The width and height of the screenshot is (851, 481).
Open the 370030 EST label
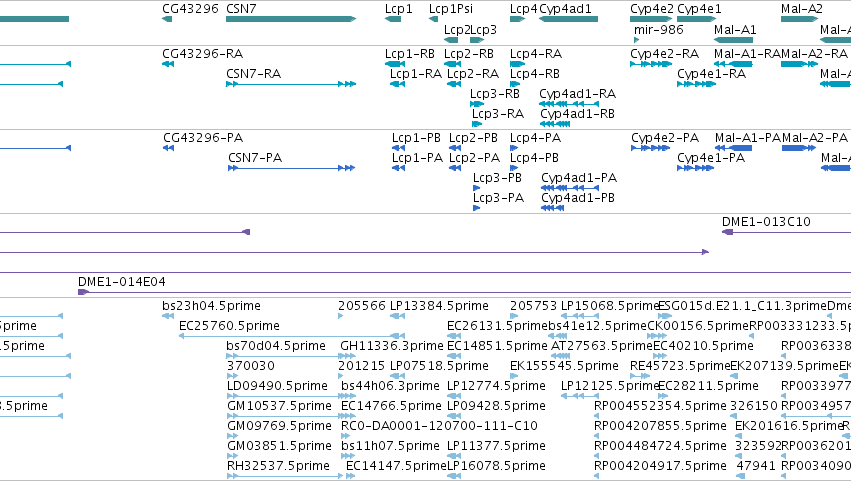pyautogui.click(x=251, y=366)
